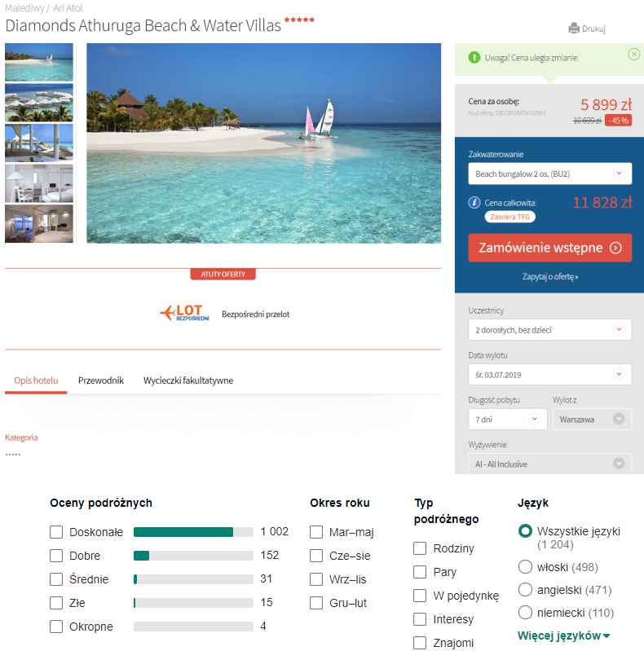Open the Zakwaterowanie Beach bungalow dropdown
The width and height of the screenshot is (644, 651).
click(549, 174)
